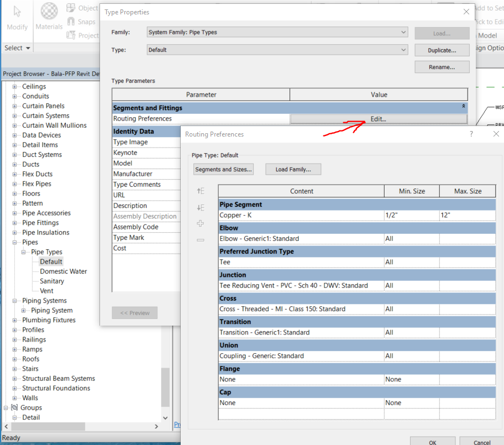Screen dimensions: 504x445
Task: Click the Object Styles icon
Action: (x=71, y=8)
